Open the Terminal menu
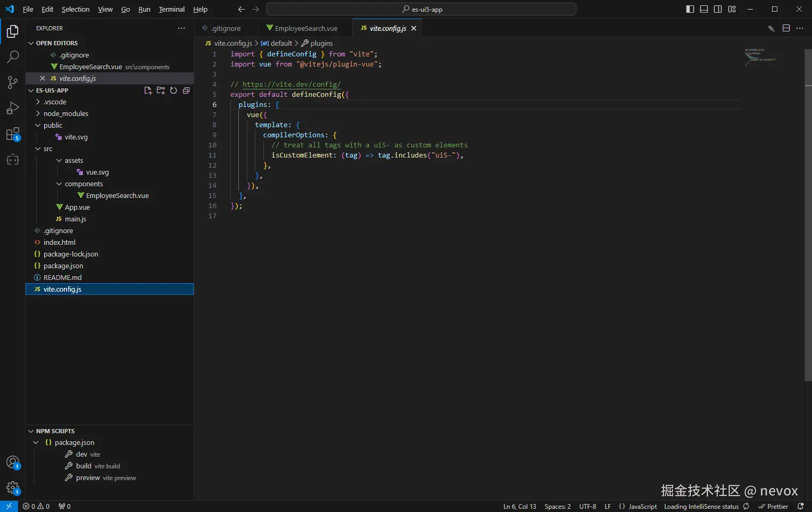 (171, 9)
